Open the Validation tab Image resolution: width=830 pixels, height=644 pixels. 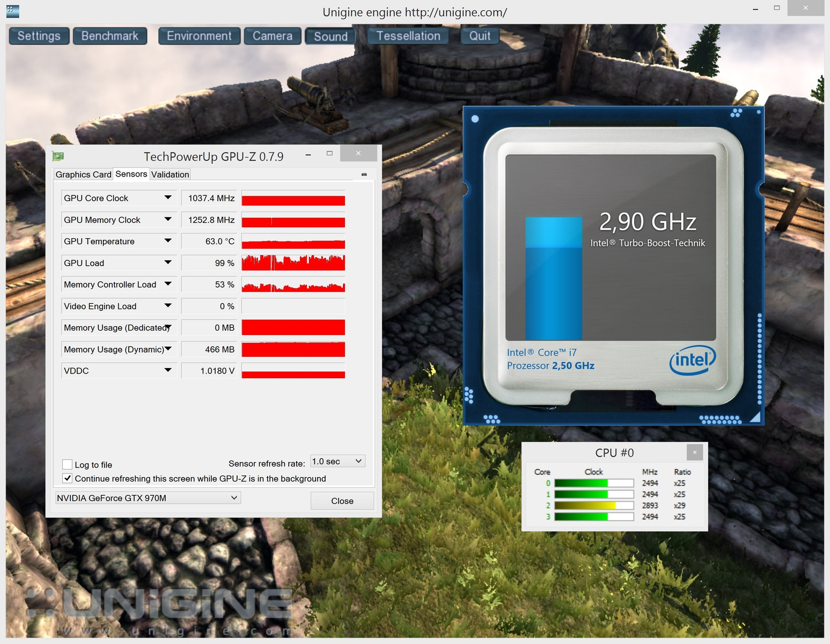tap(170, 174)
